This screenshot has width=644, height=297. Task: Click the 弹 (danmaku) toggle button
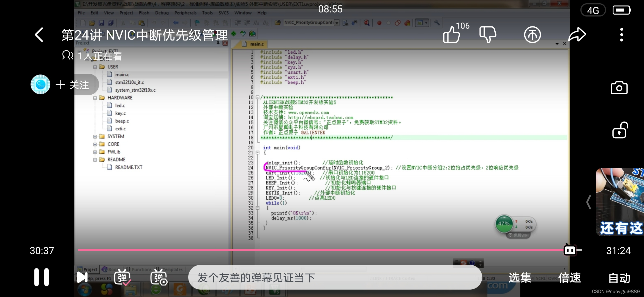122,278
